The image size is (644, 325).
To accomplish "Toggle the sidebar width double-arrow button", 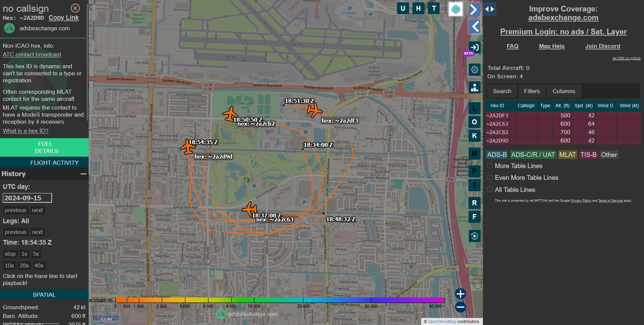I will coord(490,9).
